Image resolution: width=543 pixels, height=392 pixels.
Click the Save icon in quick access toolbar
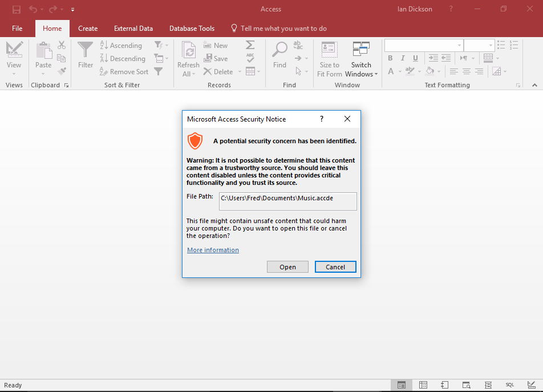17,9
